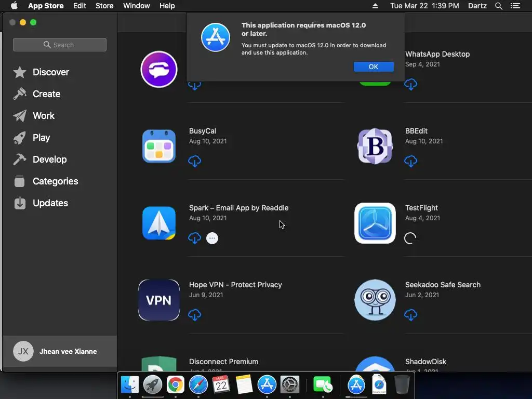Open System Preferences from the Dock
532x399 pixels.
point(290,385)
